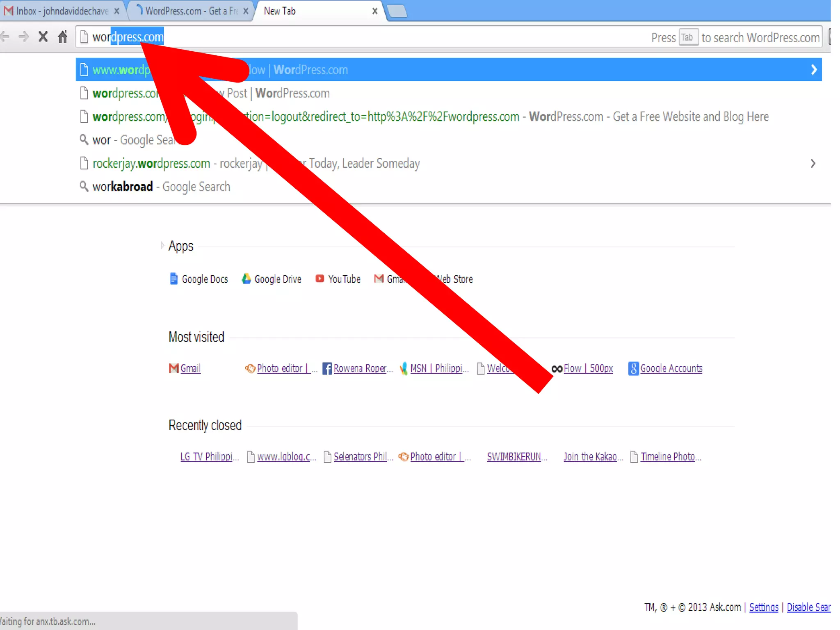840x630 pixels.
Task: Open new tab button
Action: [x=397, y=11]
